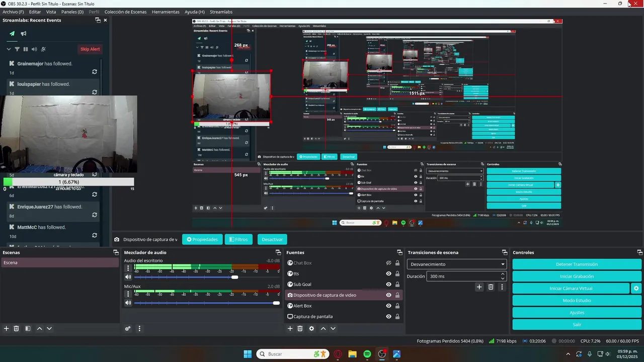Open scene filters icon in Escenas panel

point(28,328)
